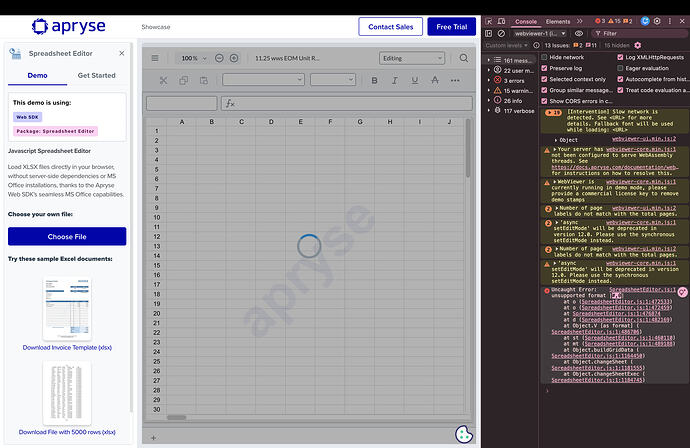Click the fx function icon
Screen dimensions: 690x448
tap(230, 103)
